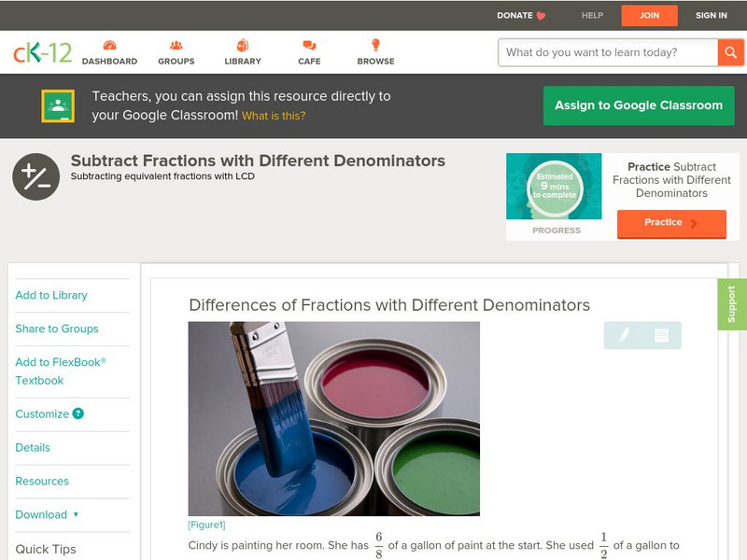This screenshot has height=560, width=747.
Task: Click the Google Classroom logo icon
Action: [58, 105]
